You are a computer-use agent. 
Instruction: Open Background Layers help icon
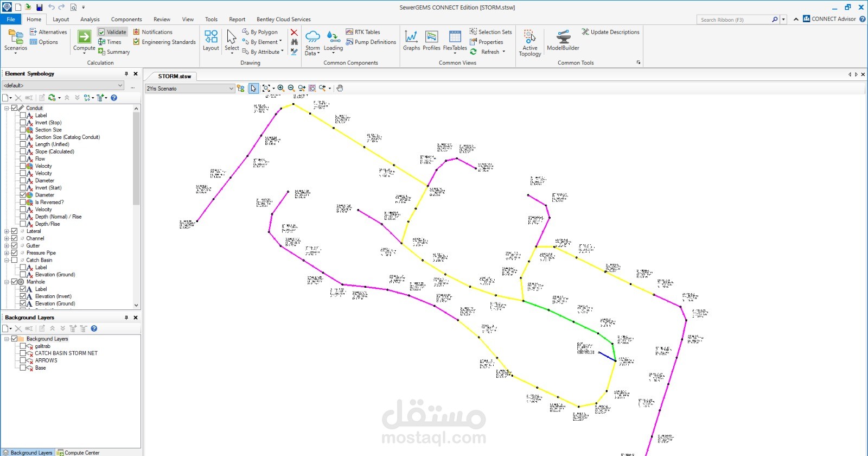click(x=94, y=328)
